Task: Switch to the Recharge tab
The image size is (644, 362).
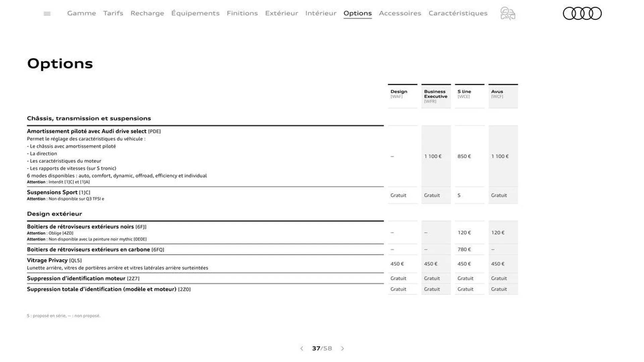Action: 147,13
